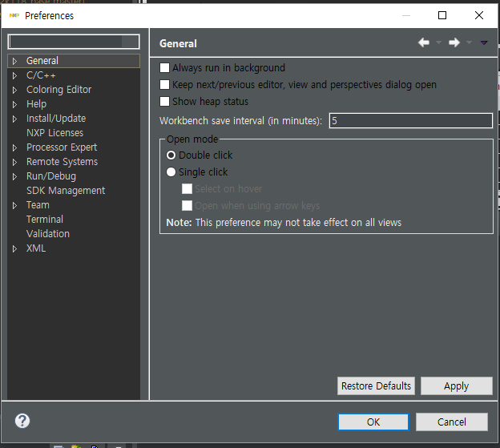Screen dimensions: 500x448
Task: Select Processor Expert preferences
Action: 62,147
